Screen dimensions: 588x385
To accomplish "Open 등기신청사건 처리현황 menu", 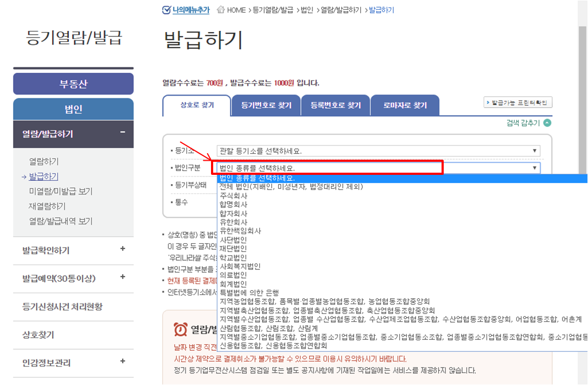I will 62,307.
